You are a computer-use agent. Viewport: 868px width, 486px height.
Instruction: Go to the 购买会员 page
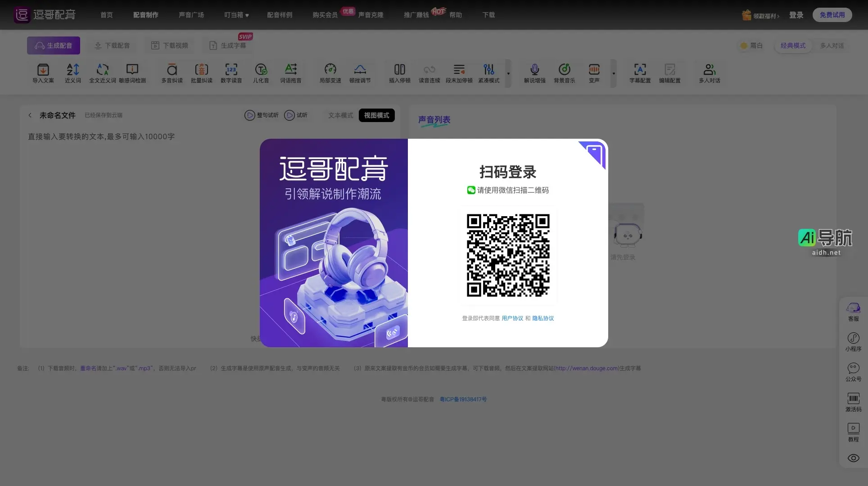[325, 15]
